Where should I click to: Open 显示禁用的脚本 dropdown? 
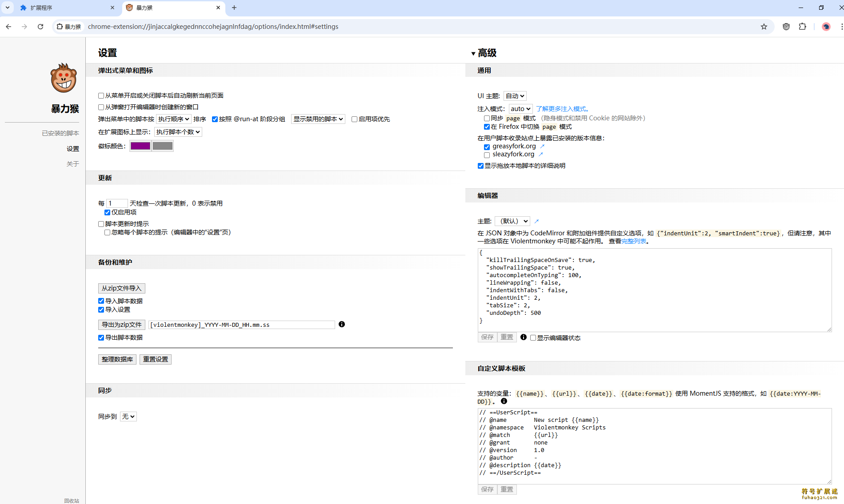[x=318, y=119]
